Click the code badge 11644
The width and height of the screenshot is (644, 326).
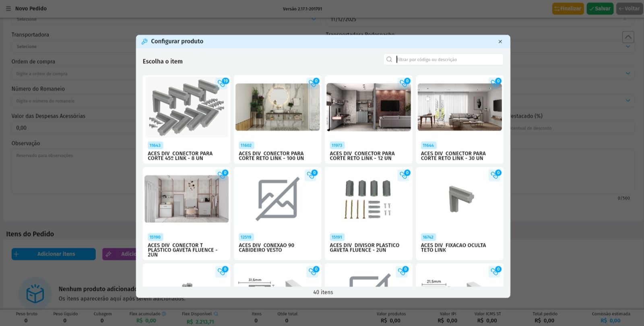(428, 145)
